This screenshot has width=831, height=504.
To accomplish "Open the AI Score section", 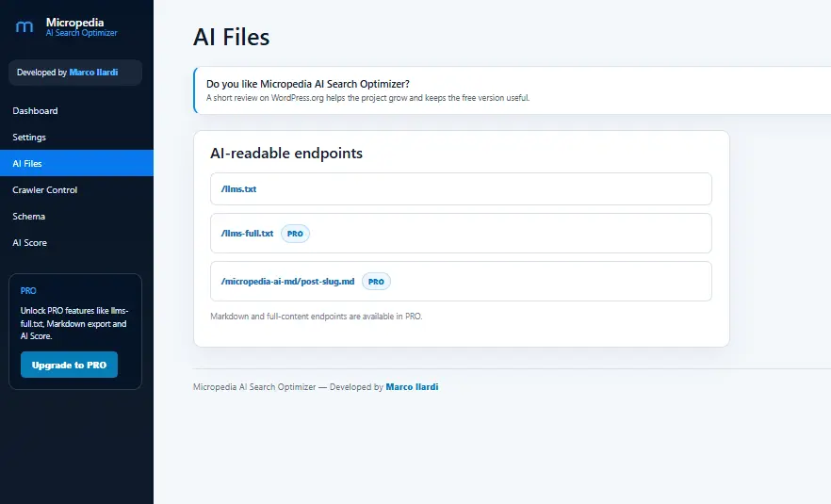I will coord(30,243).
